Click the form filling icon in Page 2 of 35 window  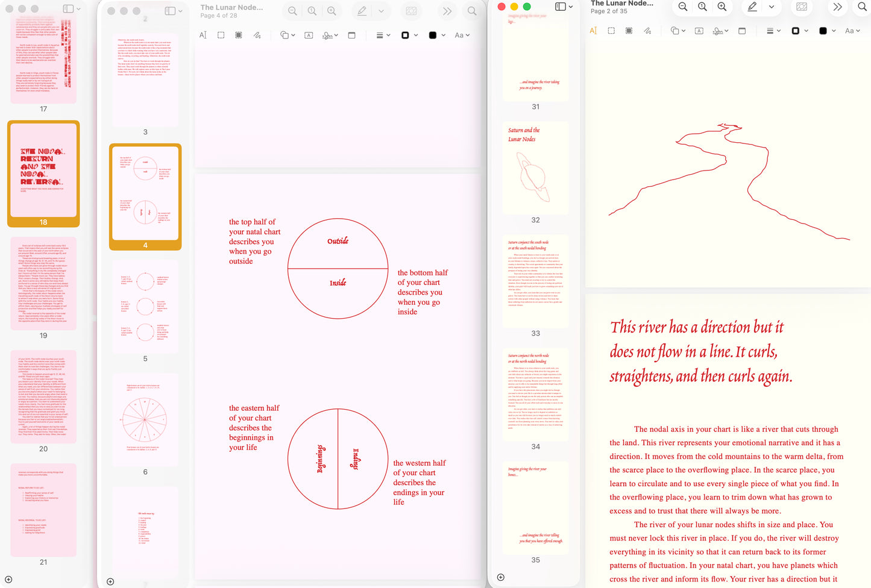click(802, 7)
